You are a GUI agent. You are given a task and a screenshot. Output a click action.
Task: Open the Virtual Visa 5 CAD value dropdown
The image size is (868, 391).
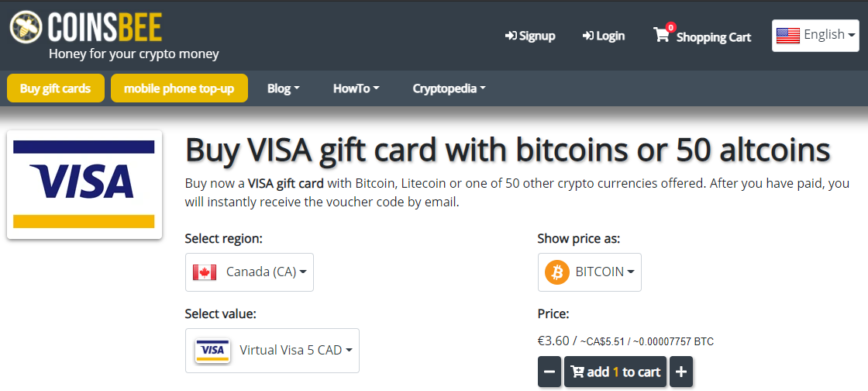[x=272, y=351]
